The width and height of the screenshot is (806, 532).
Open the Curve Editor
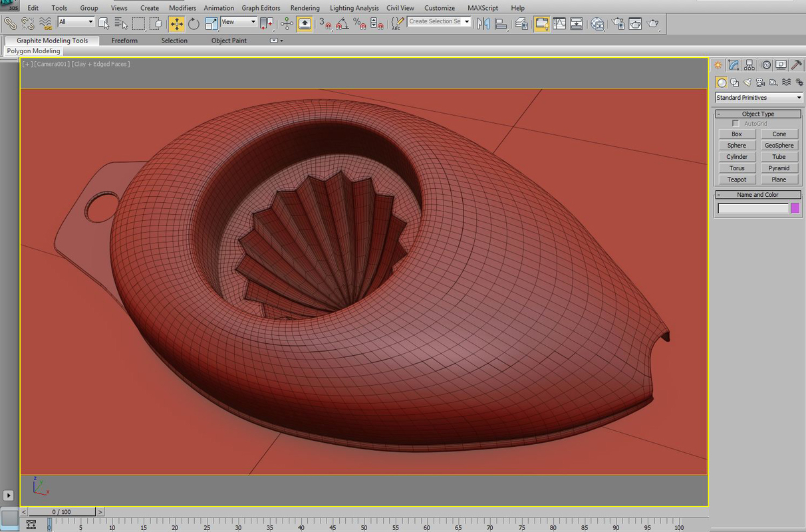(559, 23)
